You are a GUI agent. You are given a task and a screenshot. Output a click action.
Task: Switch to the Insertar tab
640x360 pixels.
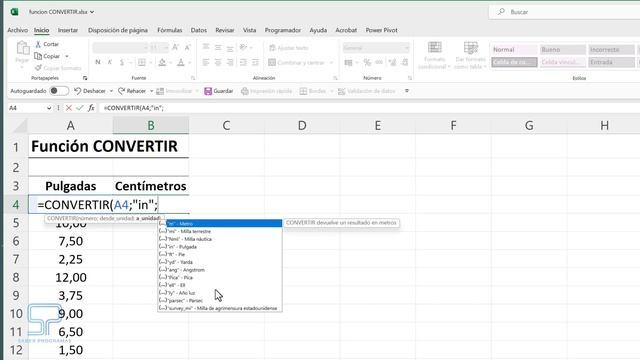point(68,30)
